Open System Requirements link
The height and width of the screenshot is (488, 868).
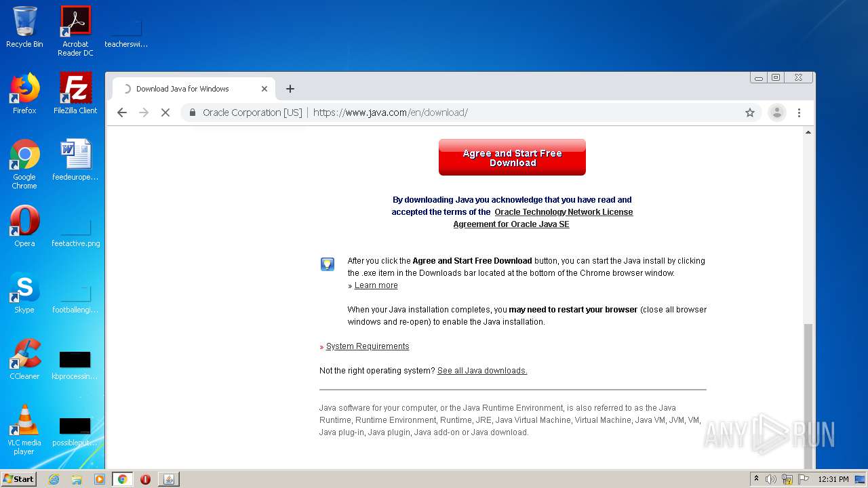pyautogui.click(x=368, y=346)
